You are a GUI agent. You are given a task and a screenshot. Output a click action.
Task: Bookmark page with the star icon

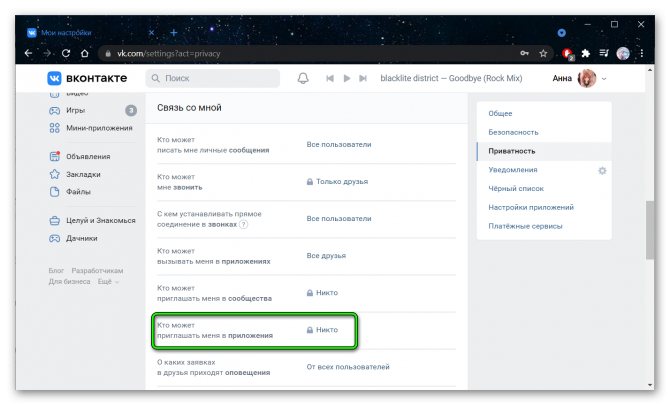543,53
